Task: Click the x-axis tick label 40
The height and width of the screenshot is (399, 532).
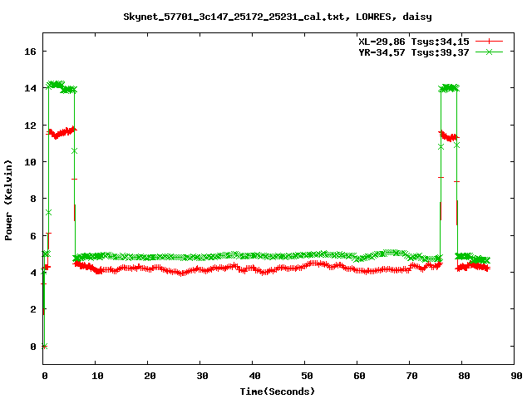Action: tap(254, 376)
